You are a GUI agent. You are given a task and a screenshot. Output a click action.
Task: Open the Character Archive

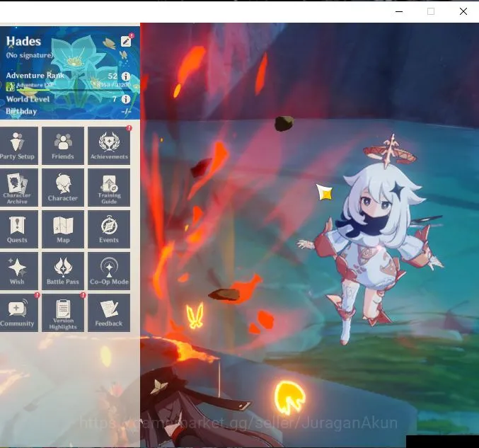pos(18,188)
